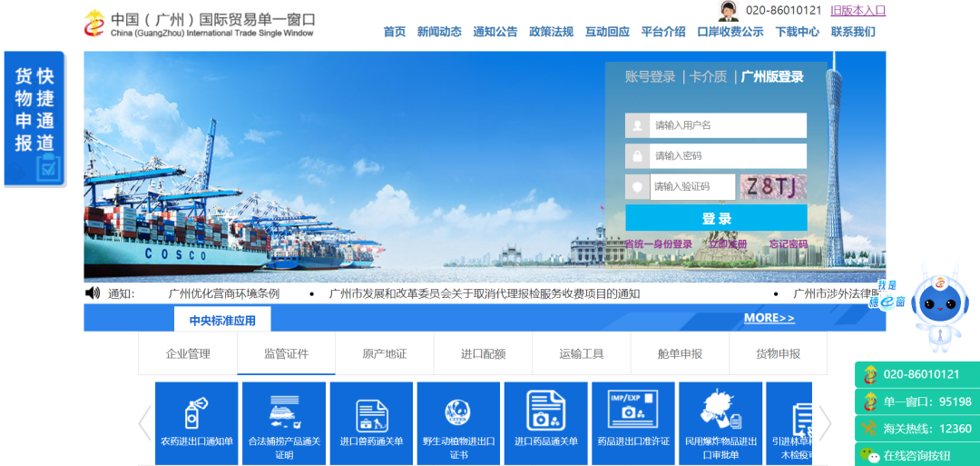The image size is (980, 466).
Task: Open 药品进出口准许证 tile
Action: coord(633,423)
